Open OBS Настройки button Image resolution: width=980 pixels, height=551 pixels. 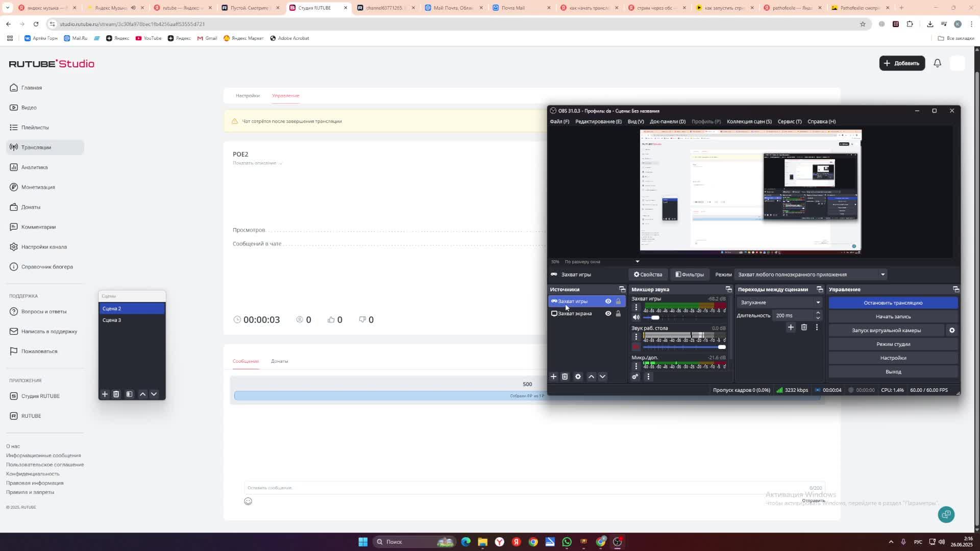point(893,358)
